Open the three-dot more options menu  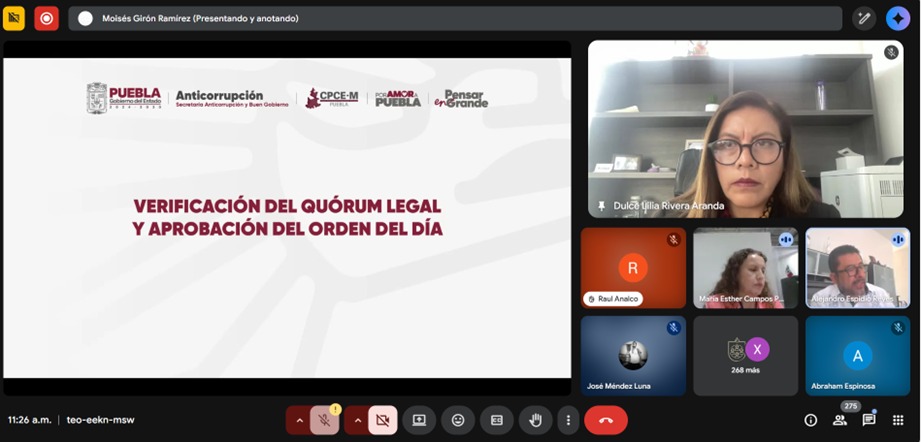(568, 420)
